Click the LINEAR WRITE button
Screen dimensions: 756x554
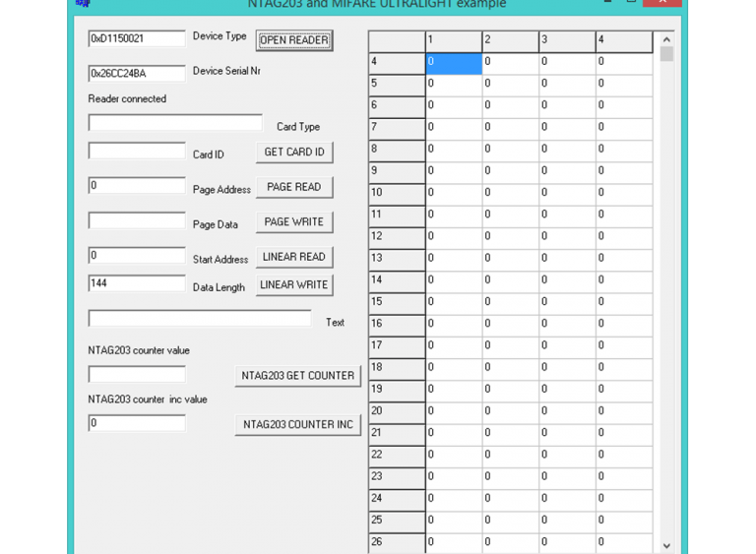coord(294,285)
